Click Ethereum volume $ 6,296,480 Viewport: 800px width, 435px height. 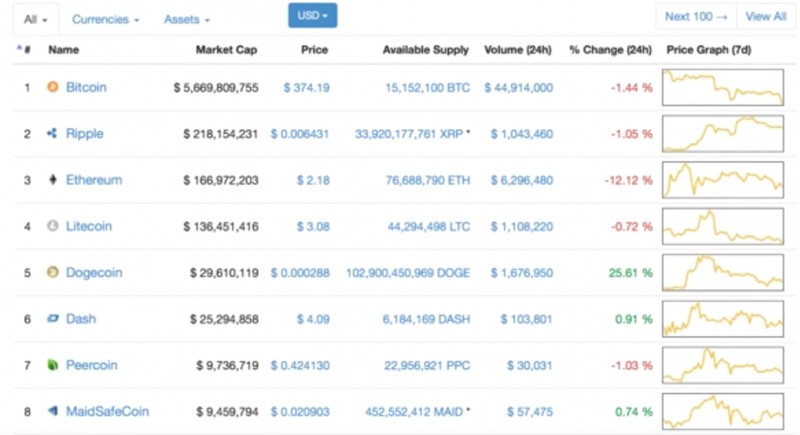(x=521, y=180)
